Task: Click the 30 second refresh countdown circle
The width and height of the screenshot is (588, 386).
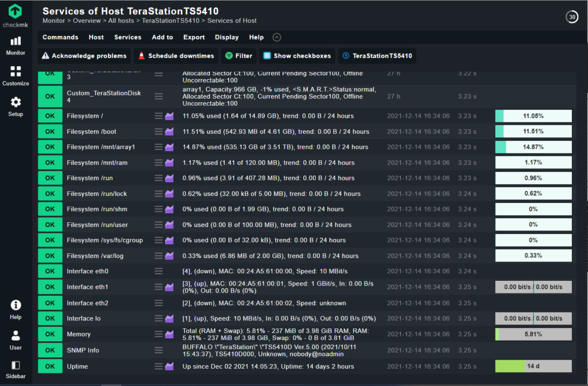Action: (x=572, y=17)
